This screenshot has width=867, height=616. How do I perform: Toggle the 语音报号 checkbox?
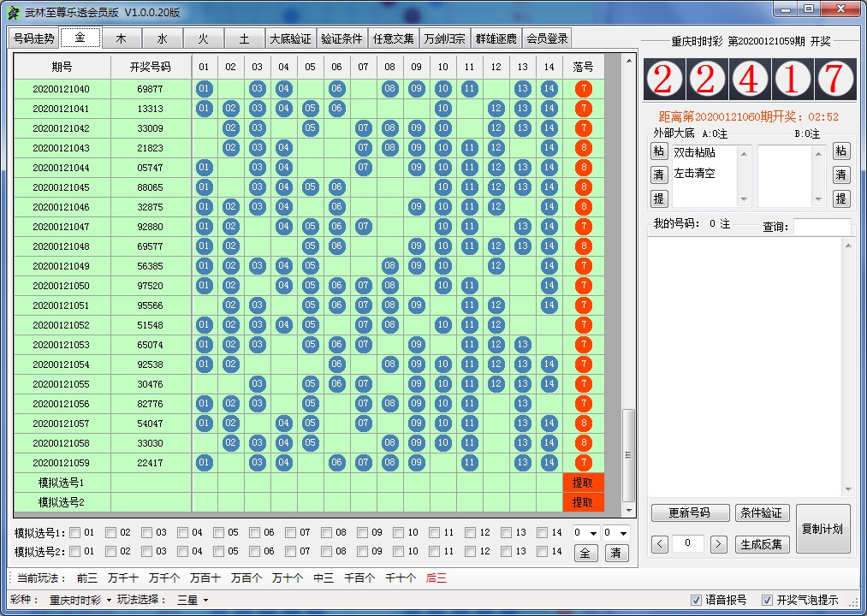point(696,601)
